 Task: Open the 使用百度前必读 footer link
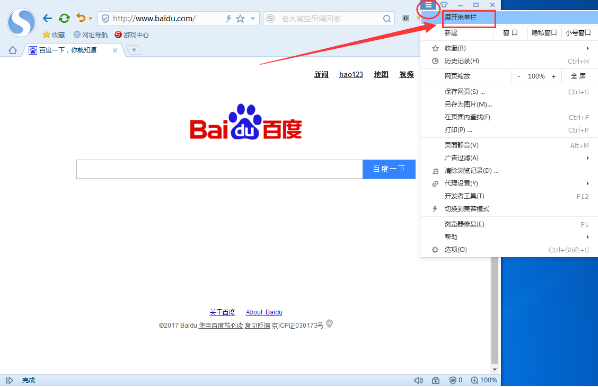pos(221,325)
